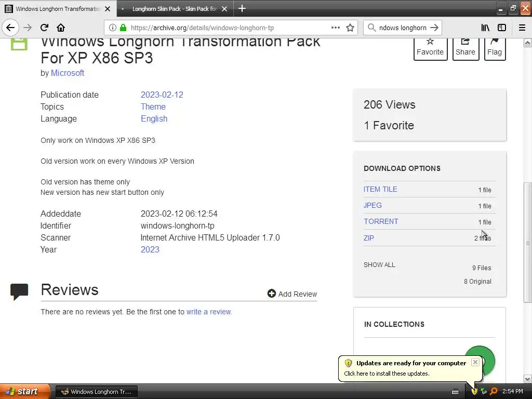Click the forward navigation arrow
The image size is (532, 399).
(x=28, y=28)
